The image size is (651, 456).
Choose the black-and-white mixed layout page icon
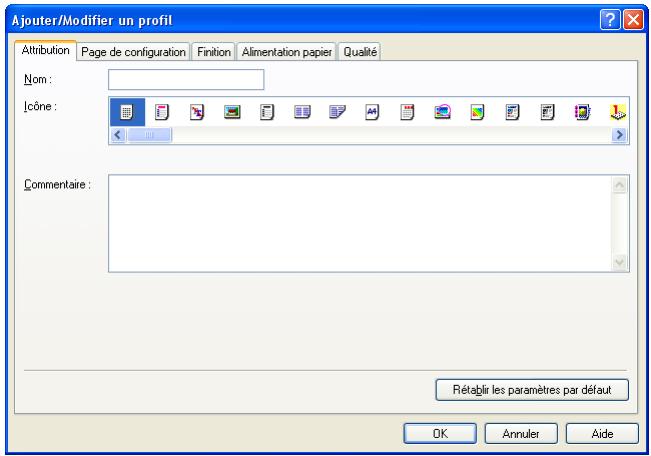(548, 112)
